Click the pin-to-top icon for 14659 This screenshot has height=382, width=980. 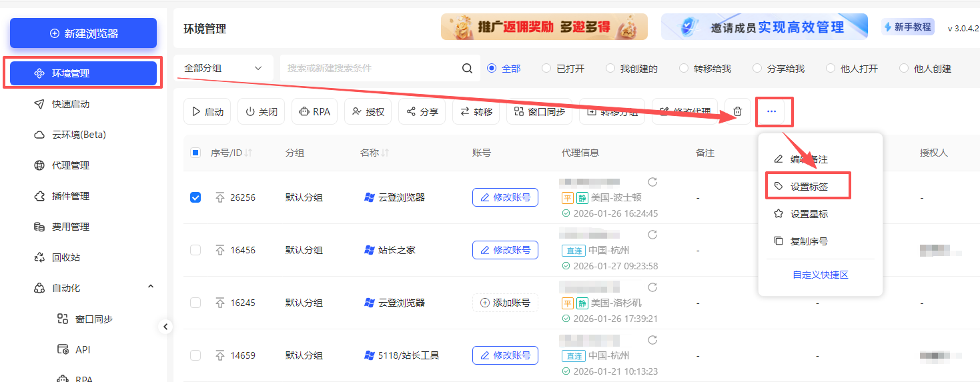219,355
